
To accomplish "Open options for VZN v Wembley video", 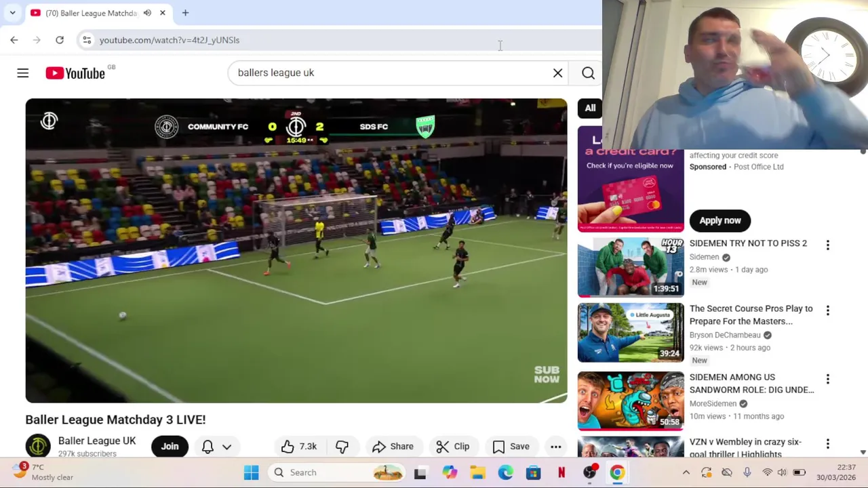I will click(827, 444).
